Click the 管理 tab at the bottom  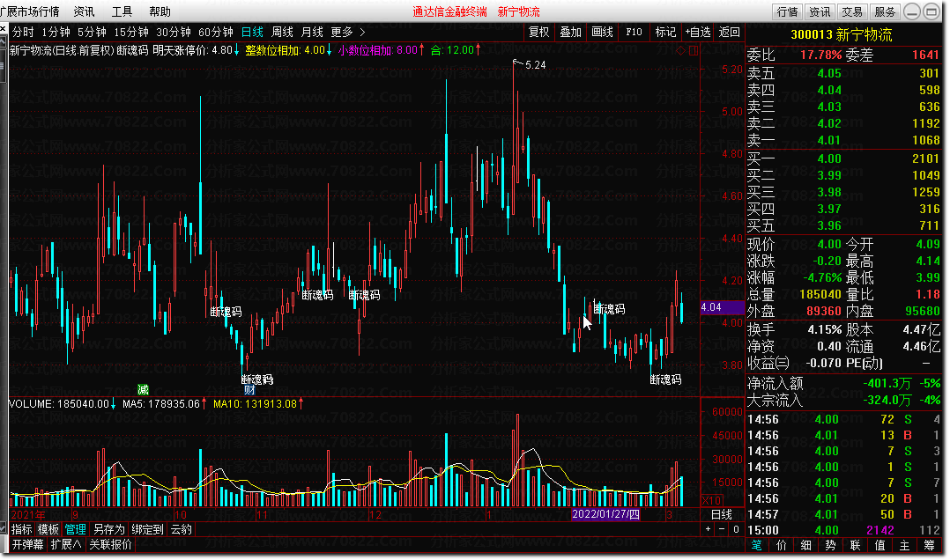(76, 529)
